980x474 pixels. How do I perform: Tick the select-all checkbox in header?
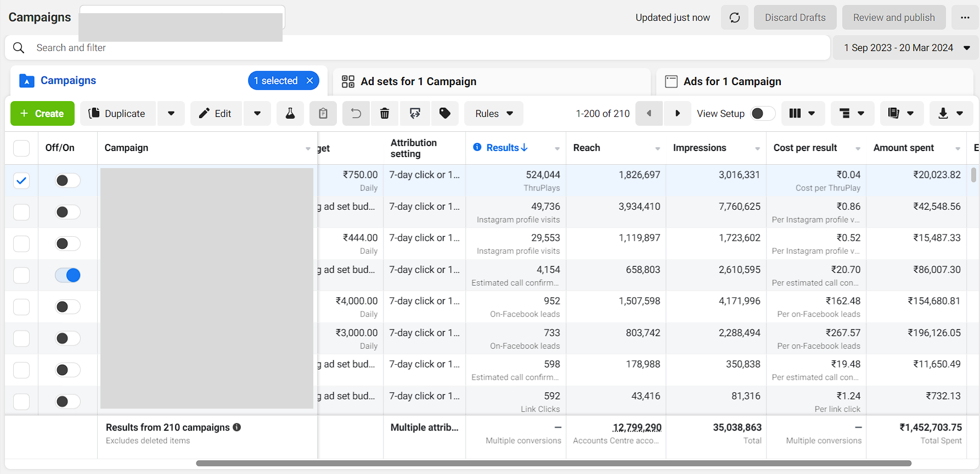(21, 148)
